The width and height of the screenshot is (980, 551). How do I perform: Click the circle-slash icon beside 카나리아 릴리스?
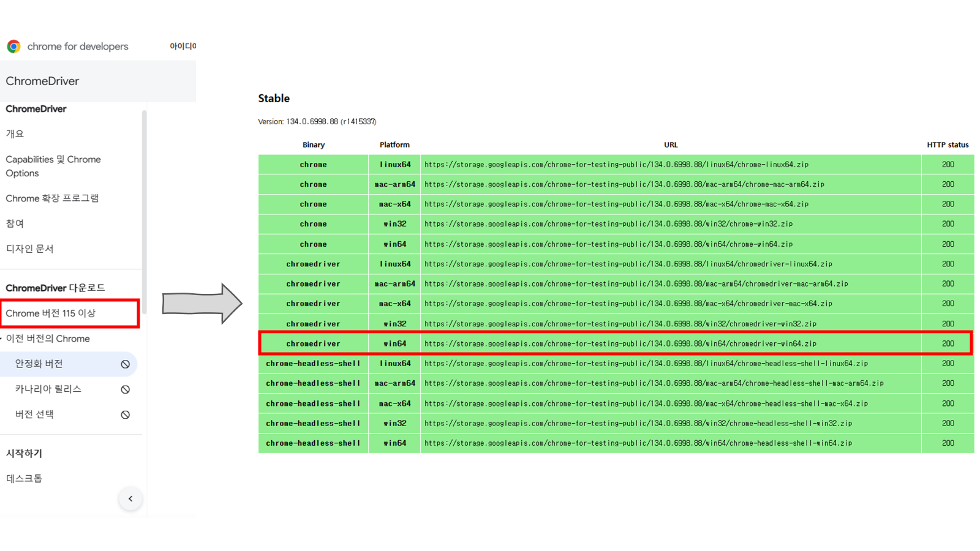(126, 389)
